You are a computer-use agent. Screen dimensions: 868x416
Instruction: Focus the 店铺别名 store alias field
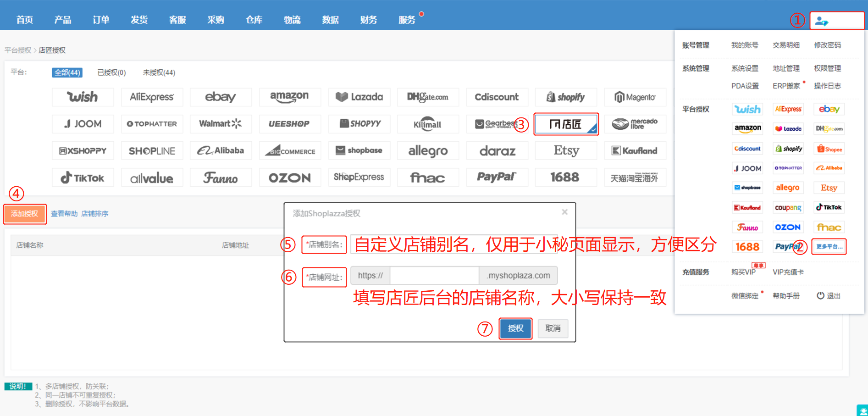point(454,244)
